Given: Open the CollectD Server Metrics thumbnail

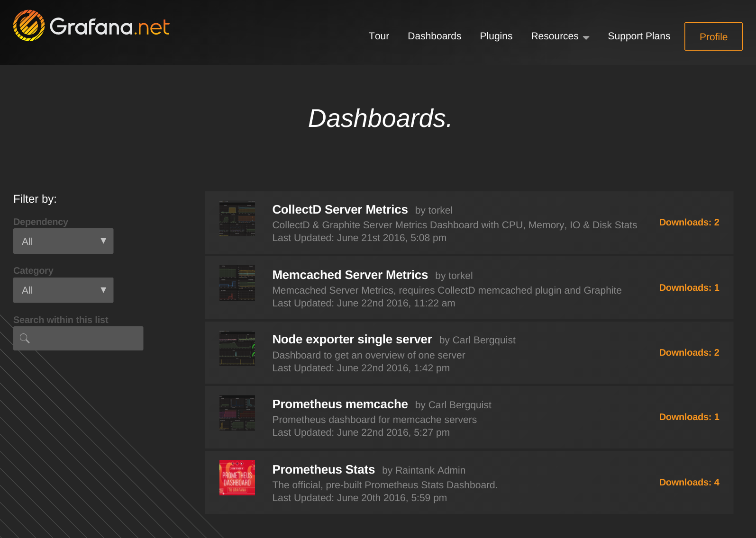Looking at the screenshot, I should pos(237,219).
